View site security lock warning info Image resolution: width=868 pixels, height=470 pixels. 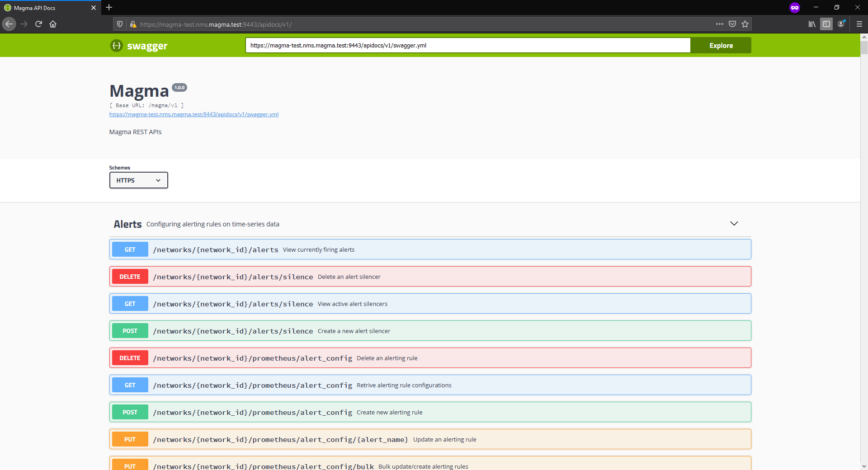(133, 24)
